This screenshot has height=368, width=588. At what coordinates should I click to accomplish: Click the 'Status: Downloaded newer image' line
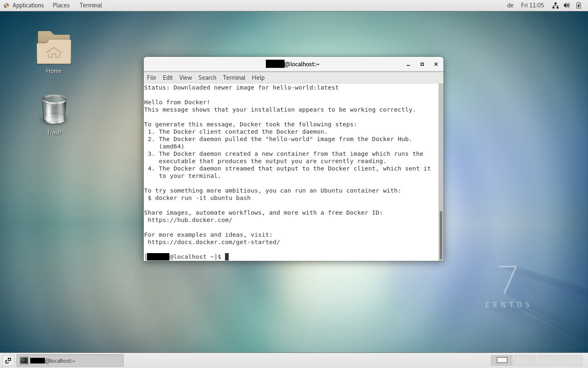(241, 88)
